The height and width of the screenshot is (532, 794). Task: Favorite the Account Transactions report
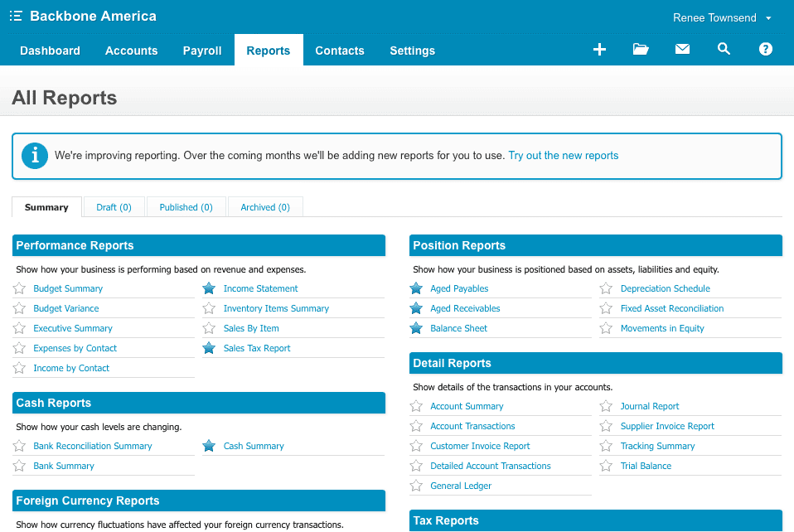pyautogui.click(x=416, y=426)
